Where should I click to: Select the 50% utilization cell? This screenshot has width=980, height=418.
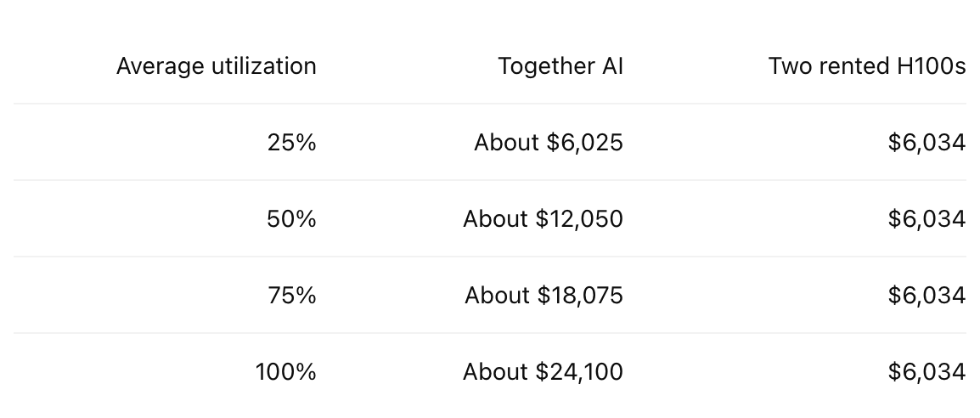(292, 218)
